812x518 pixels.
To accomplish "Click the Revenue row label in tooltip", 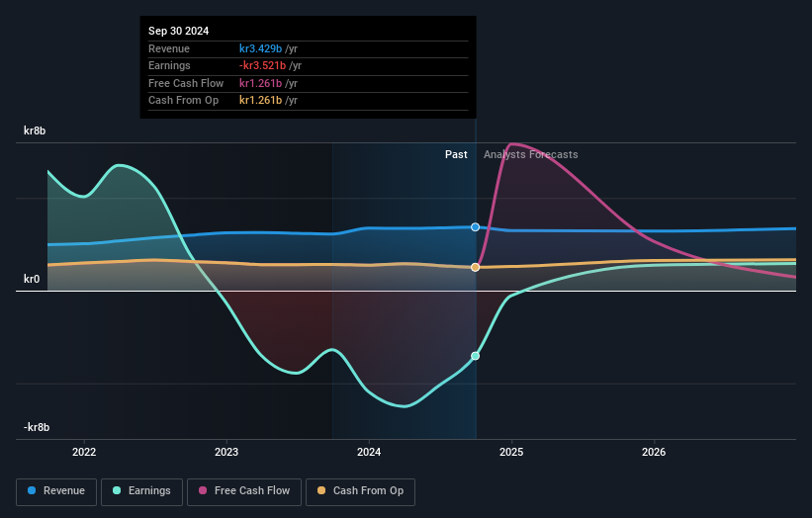I will [x=169, y=48].
